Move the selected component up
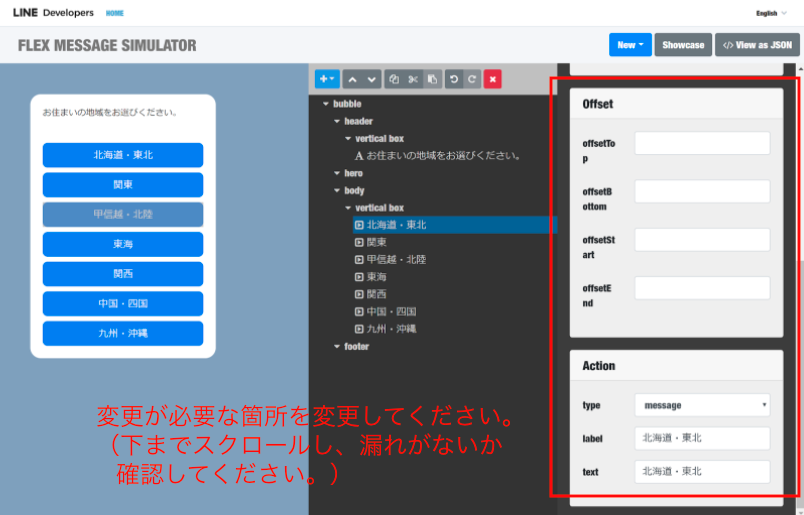This screenshot has height=515, width=804. pyautogui.click(x=354, y=79)
